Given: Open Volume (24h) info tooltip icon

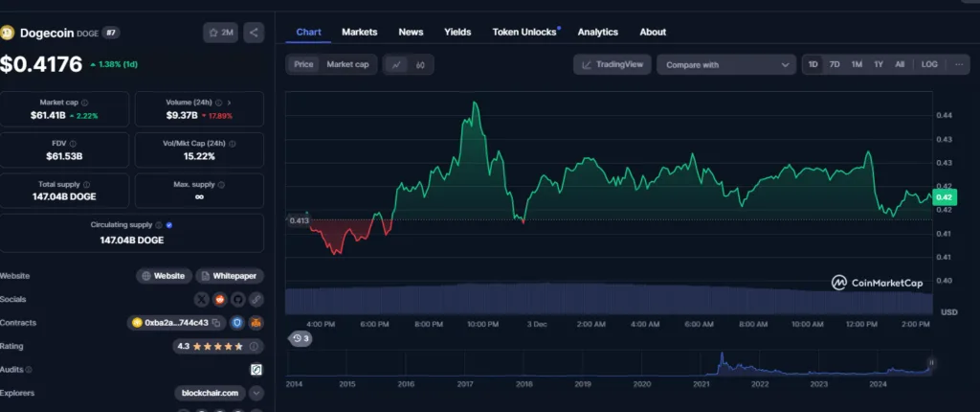Looking at the screenshot, I should [x=219, y=103].
